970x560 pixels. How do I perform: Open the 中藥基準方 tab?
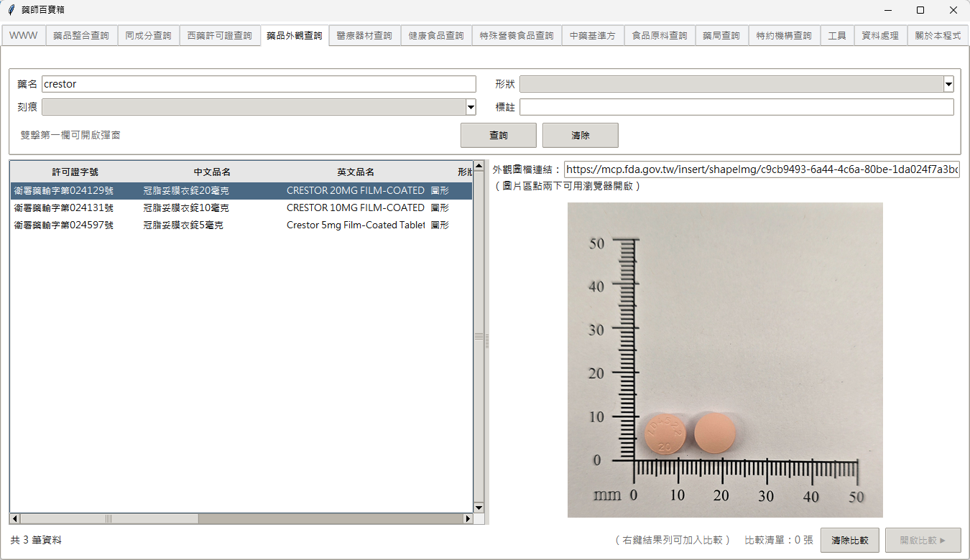pyautogui.click(x=593, y=35)
